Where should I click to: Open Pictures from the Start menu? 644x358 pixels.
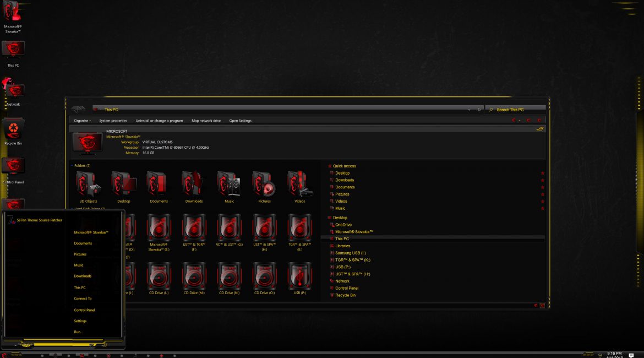(x=80, y=254)
